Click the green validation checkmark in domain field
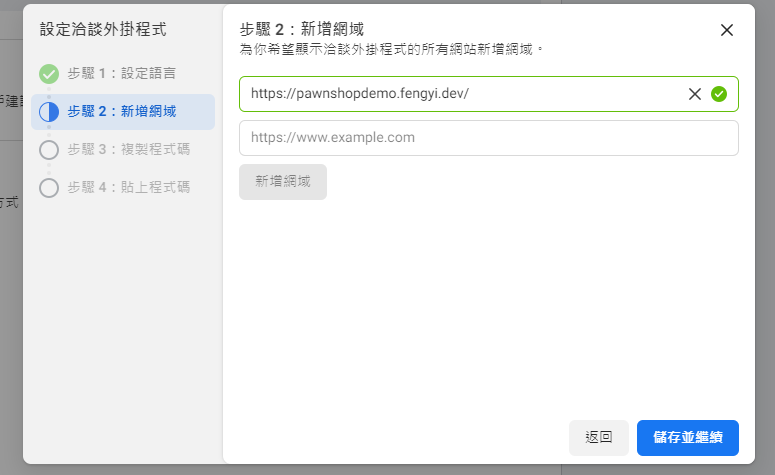This screenshot has width=775, height=475. (718, 94)
